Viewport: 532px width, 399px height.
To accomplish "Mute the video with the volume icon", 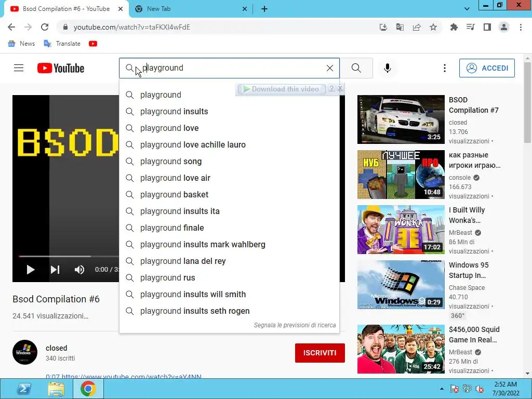I will click(79, 270).
